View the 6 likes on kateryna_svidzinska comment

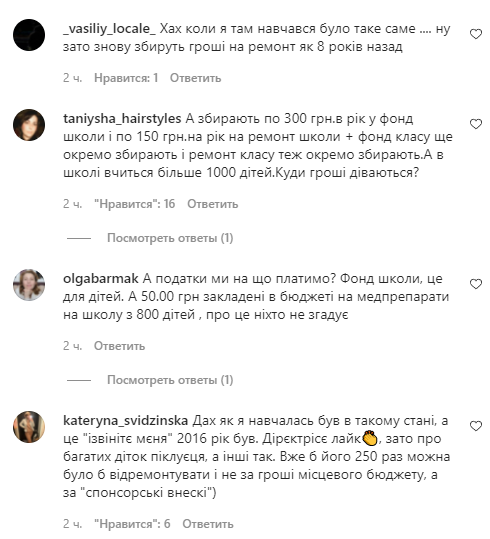pyautogui.click(x=132, y=524)
